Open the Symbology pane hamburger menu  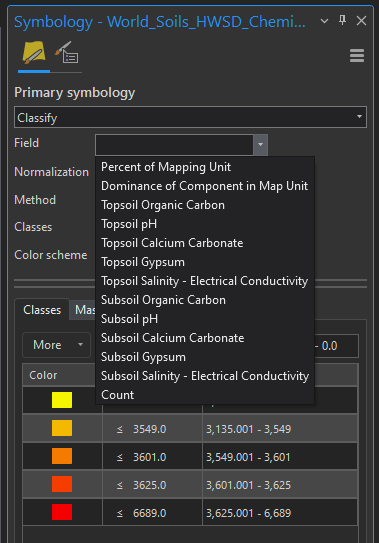coord(357,55)
